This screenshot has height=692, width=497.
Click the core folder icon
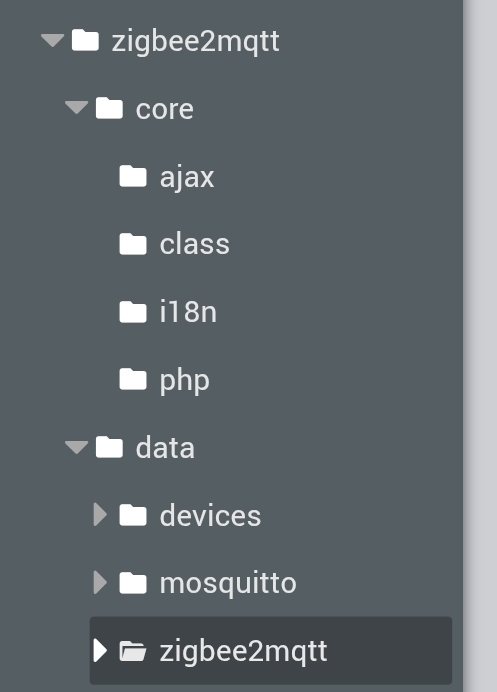(x=109, y=109)
